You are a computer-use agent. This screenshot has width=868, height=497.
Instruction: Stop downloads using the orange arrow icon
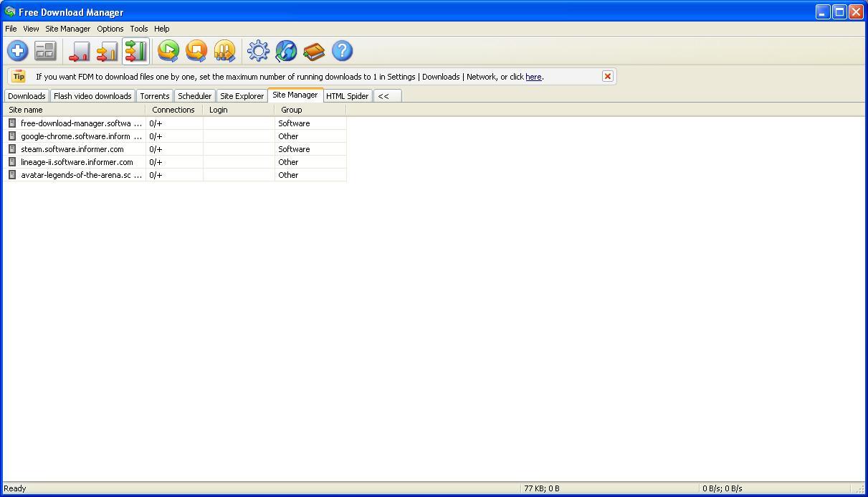pos(196,51)
